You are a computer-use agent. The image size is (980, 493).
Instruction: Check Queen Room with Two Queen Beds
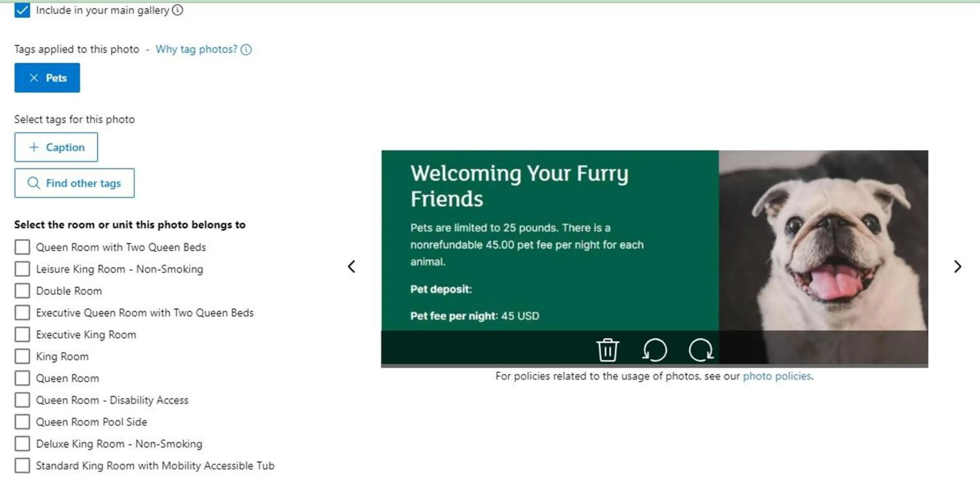(22, 247)
